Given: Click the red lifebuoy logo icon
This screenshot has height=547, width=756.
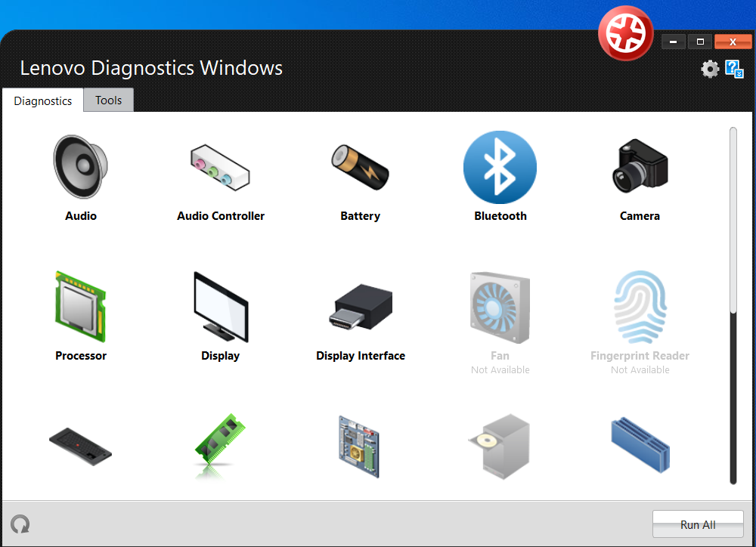Looking at the screenshot, I should pos(626,33).
